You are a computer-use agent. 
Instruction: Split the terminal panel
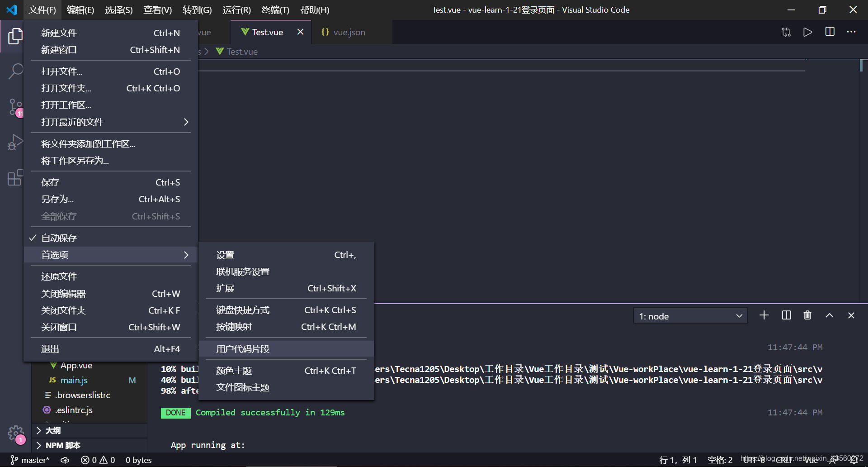pyautogui.click(x=786, y=315)
